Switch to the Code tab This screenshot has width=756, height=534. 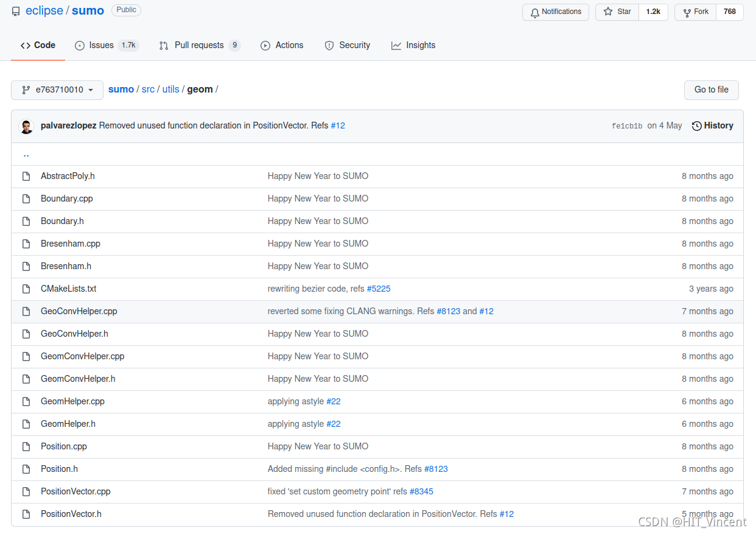(38, 45)
